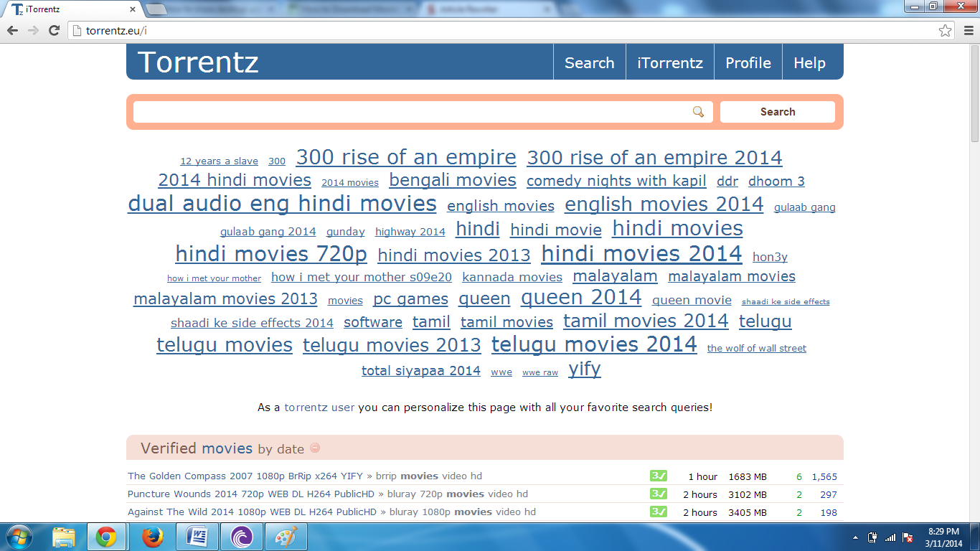Open 'dhoom 3' tag link

776,182
